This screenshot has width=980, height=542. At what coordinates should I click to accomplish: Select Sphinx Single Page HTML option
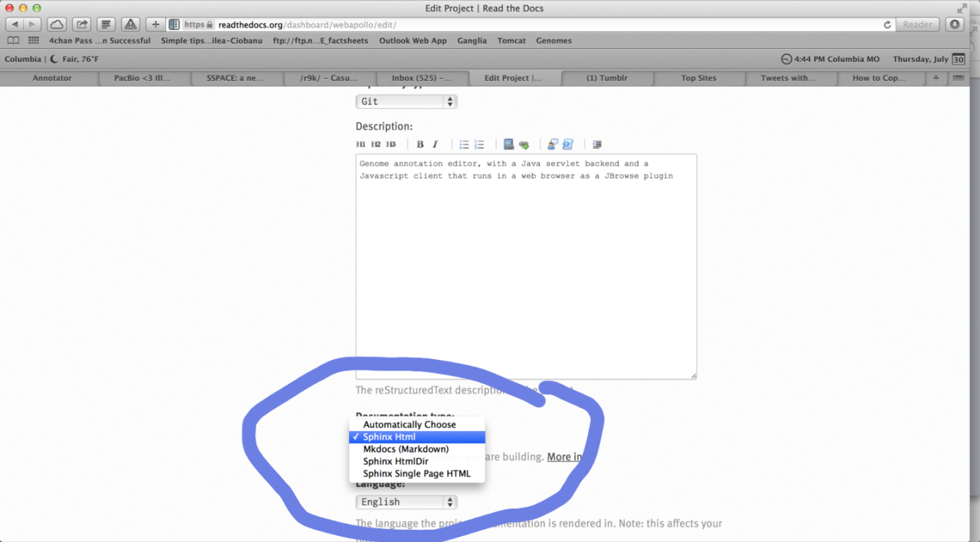click(416, 474)
